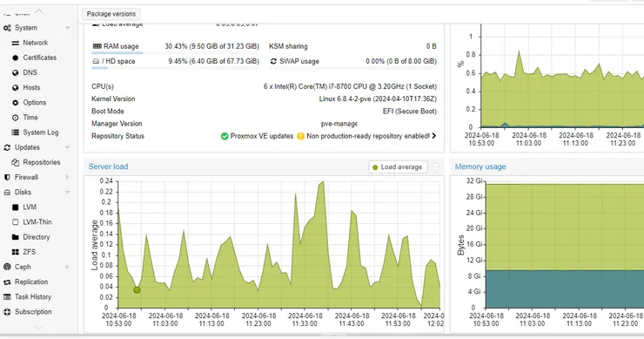Open the Task History menu item
The image size is (644, 339).
click(x=33, y=296)
